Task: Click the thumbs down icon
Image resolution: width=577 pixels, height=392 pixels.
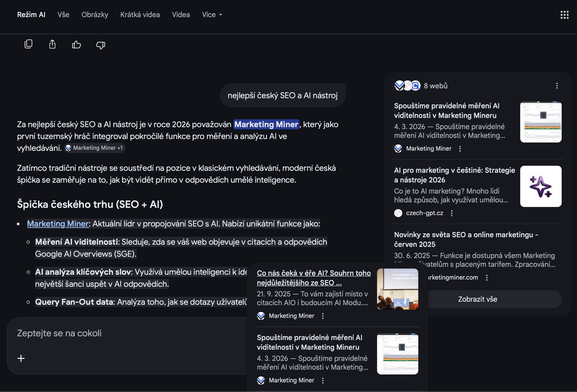Action: pyautogui.click(x=101, y=45)
